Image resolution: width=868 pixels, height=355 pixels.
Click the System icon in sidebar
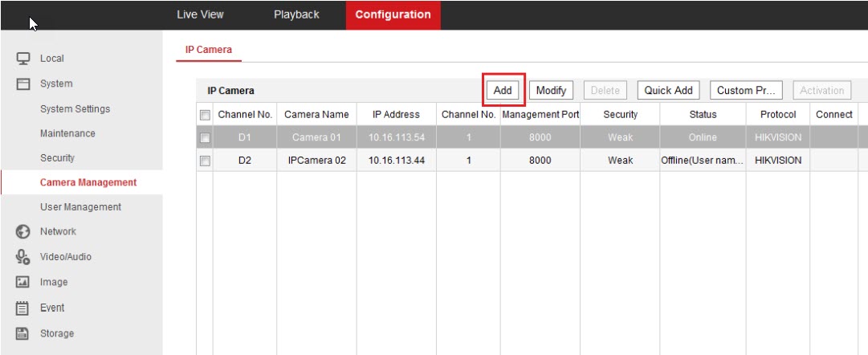coord(23,84)
